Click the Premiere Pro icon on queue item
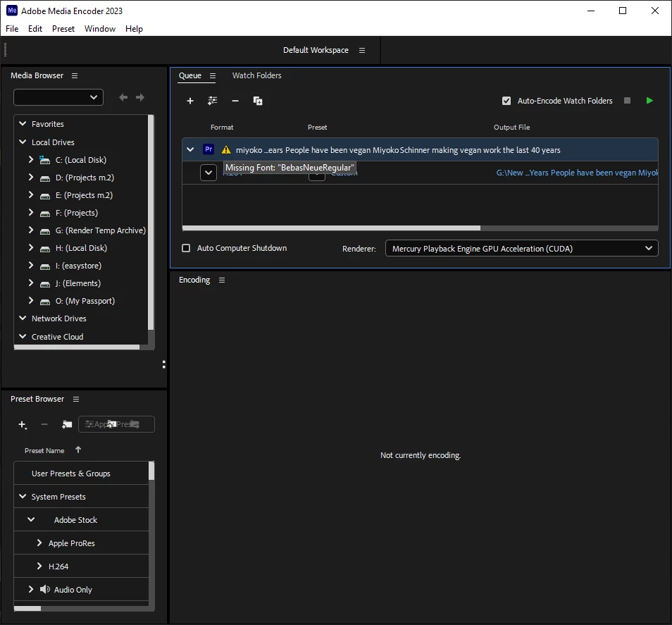This screenshot has height=625, width=672. click(x=209, y=149)
